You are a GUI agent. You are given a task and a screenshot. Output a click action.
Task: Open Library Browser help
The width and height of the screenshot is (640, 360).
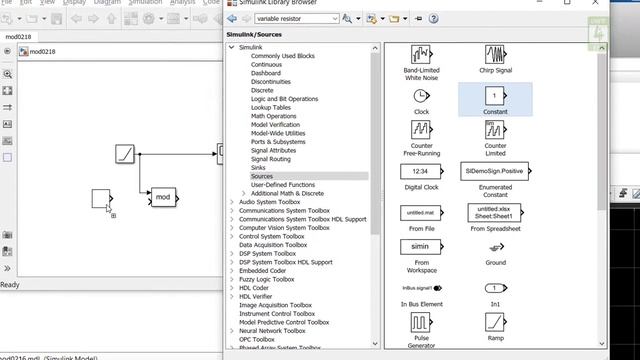[433, 19]
